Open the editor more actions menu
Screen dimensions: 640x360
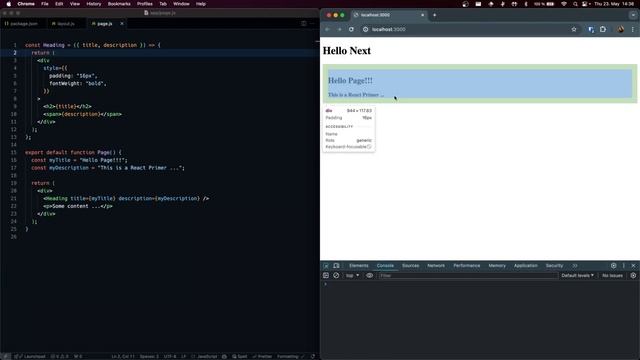pos(313,24)
